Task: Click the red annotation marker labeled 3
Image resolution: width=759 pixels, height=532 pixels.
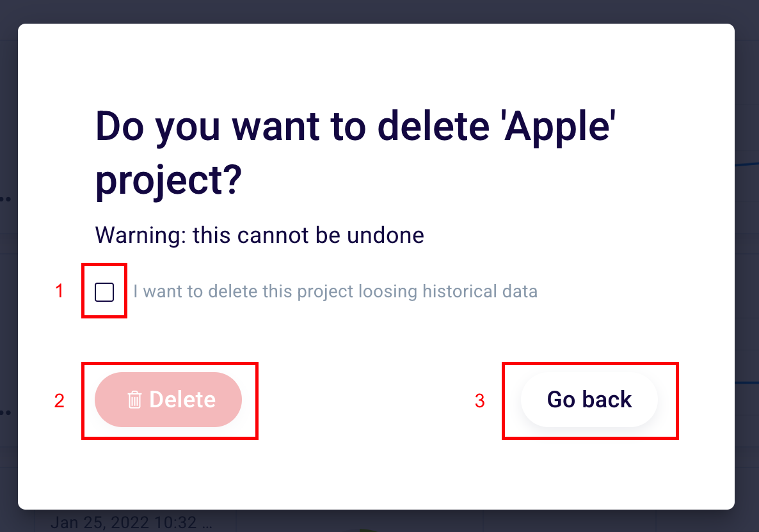Action: [479, 402]
